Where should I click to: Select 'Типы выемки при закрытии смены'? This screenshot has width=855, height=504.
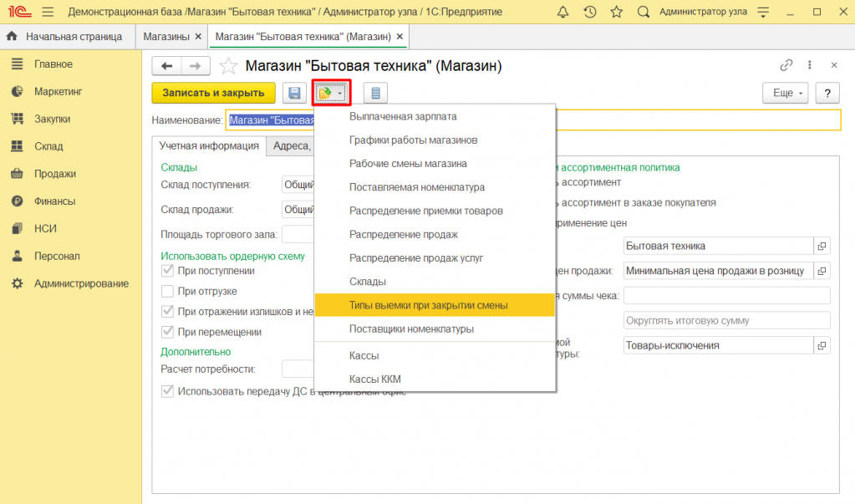pyautogui.click(x=428, y=305)
